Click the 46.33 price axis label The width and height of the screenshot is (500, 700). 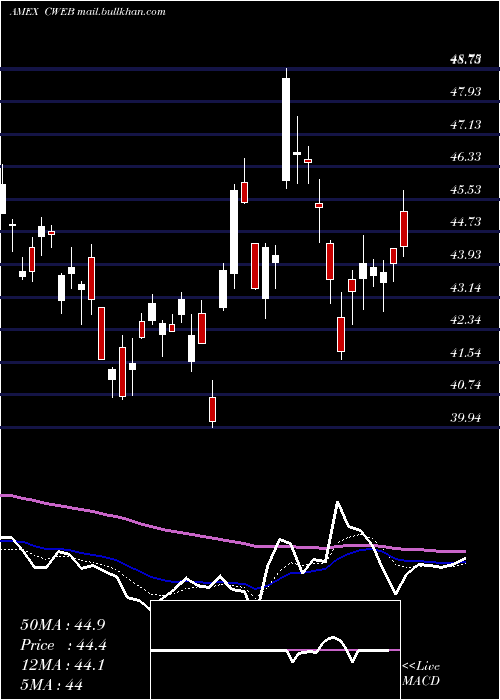[466, 157]
